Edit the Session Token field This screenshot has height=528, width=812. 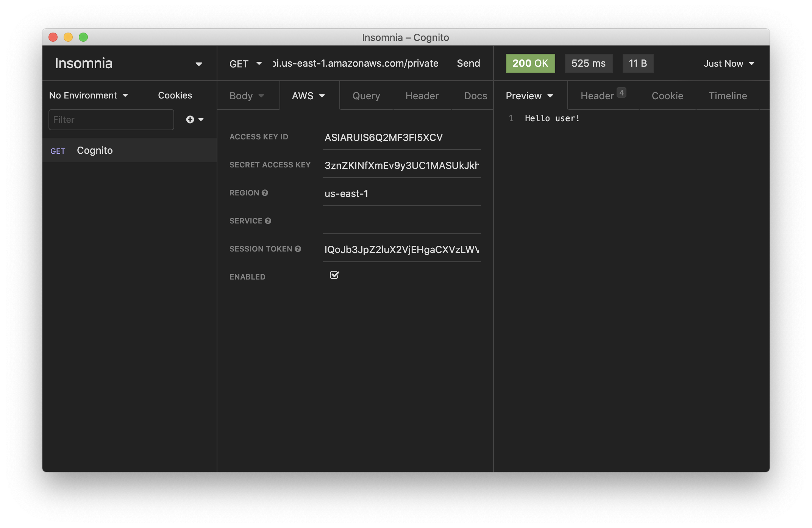tap(401, 250)
